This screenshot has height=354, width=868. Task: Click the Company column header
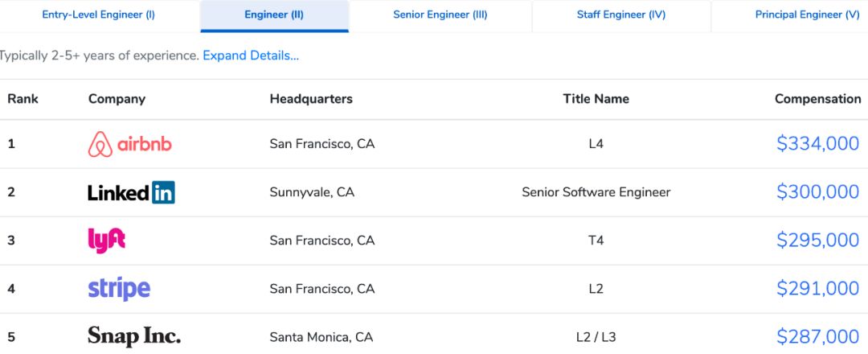click(117, 99)
